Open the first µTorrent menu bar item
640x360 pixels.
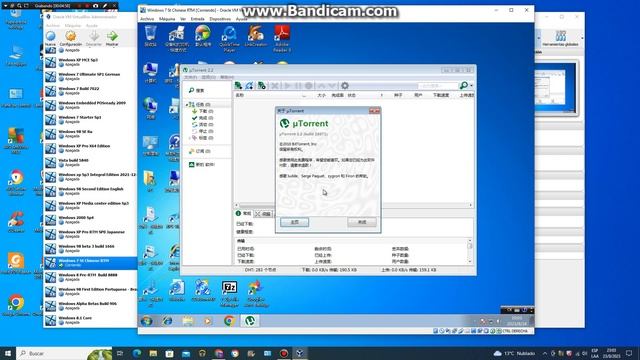click(191, 77)
